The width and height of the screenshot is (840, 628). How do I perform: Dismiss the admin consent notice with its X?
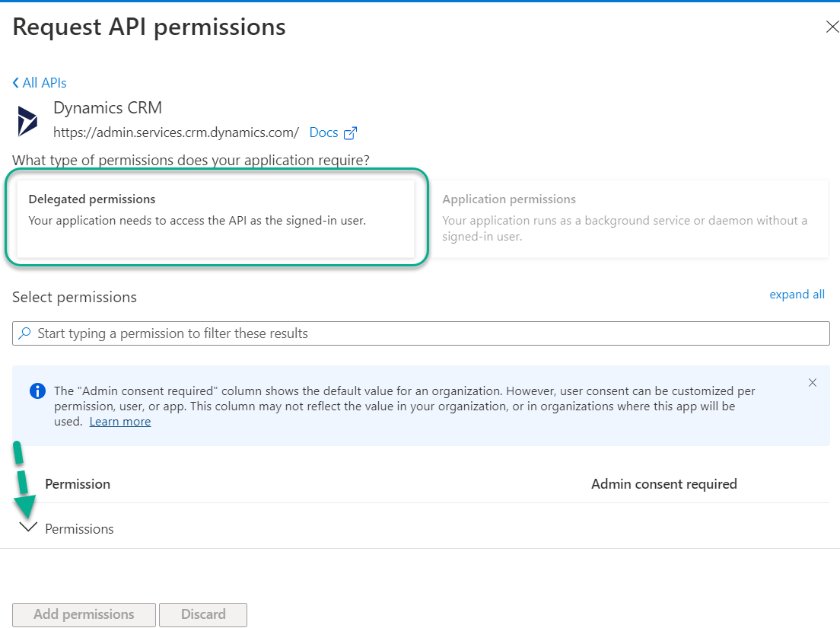click(x=813, y=383)
